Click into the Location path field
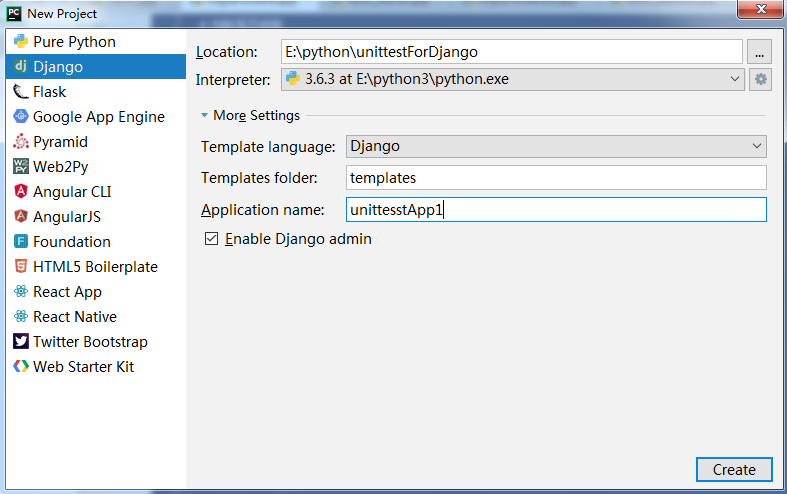 511,52
